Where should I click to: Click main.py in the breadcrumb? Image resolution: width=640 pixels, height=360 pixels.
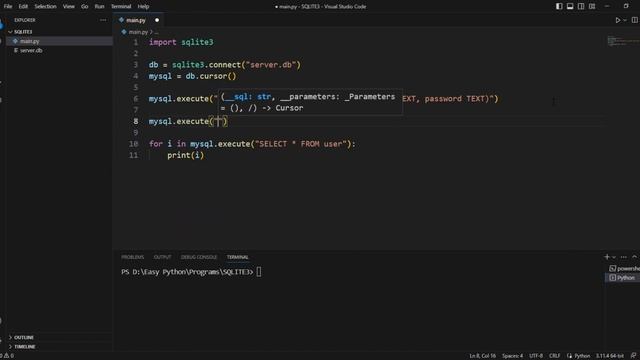[x=138, y=32]
